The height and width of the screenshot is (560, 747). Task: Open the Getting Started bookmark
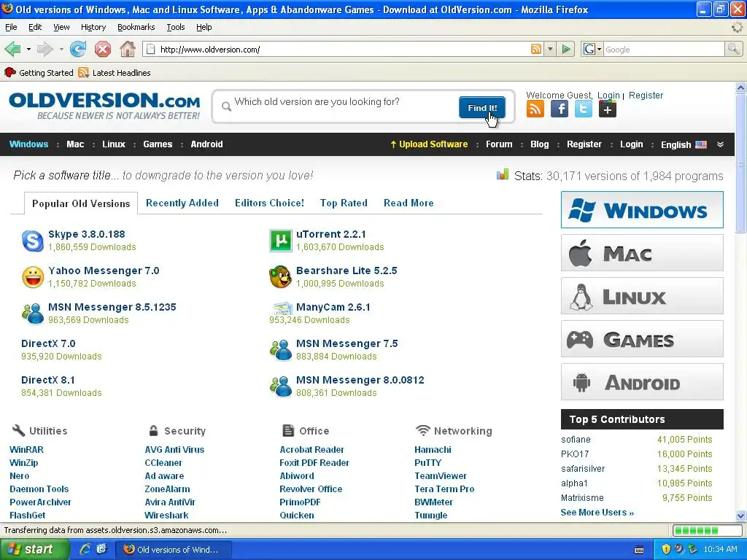pos(39,73)
